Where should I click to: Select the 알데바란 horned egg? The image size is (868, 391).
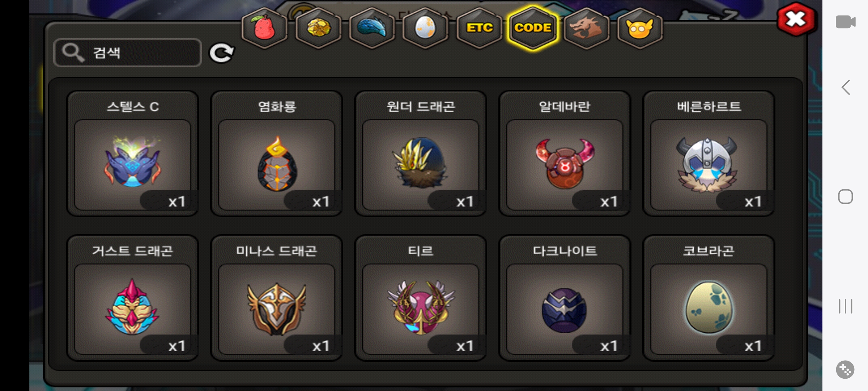click(565, 154)
